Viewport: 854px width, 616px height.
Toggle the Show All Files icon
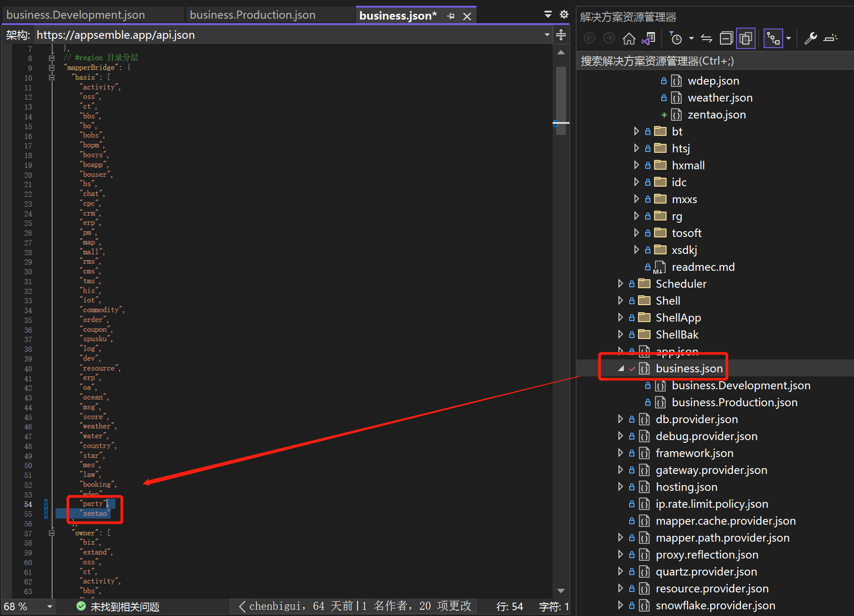746,38
